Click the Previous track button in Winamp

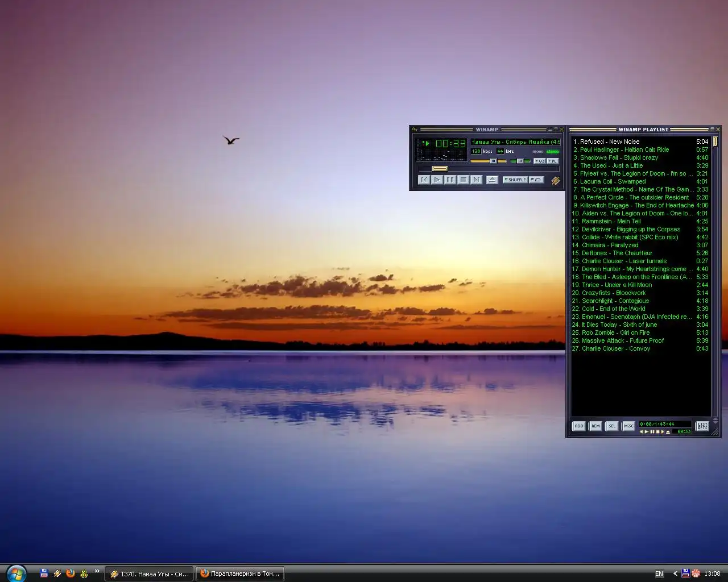point(424,180)
